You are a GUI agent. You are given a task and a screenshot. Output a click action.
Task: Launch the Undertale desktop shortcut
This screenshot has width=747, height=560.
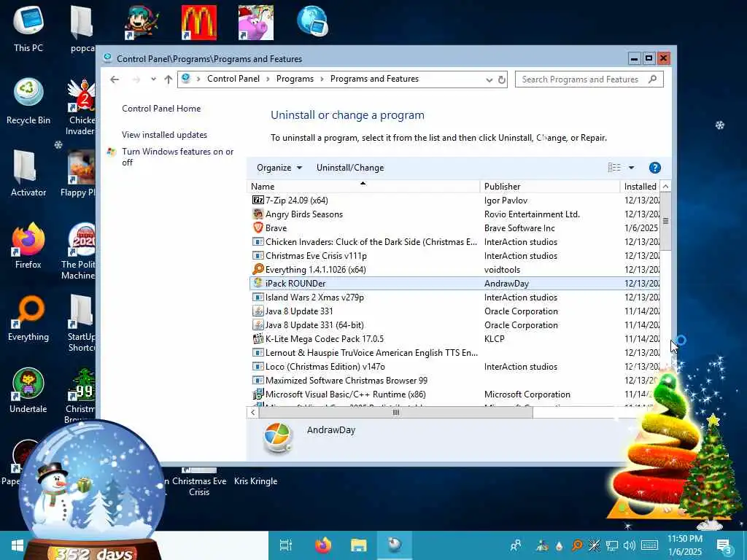point(28,391)
